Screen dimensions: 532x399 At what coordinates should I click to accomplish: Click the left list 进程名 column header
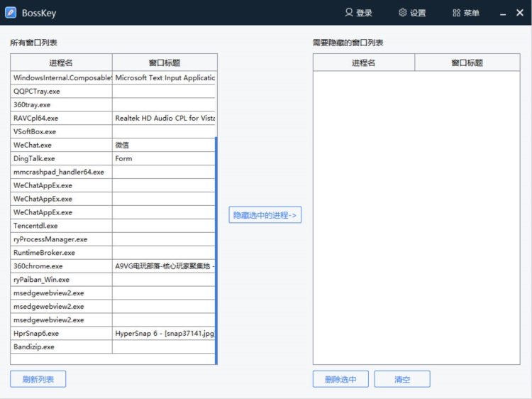click(x=61, y=62)
